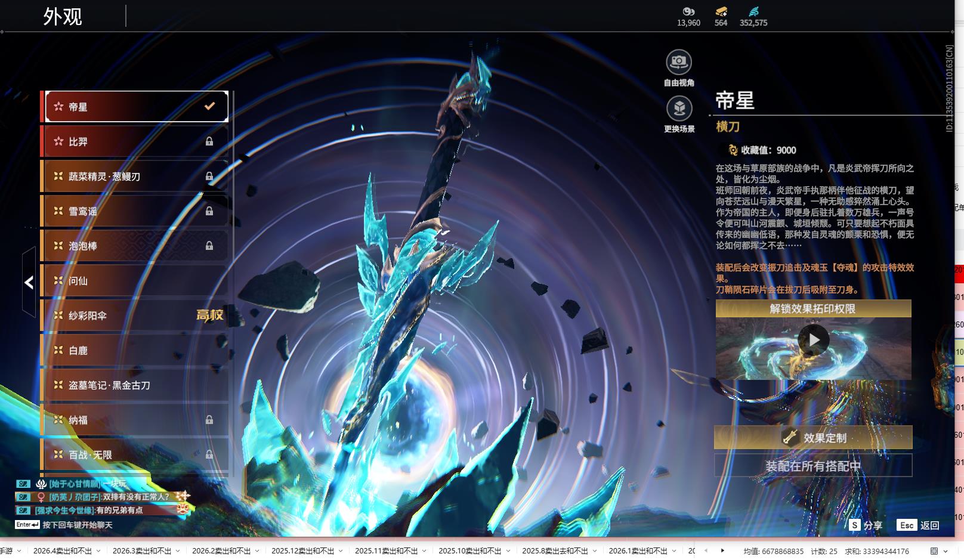The image size is (964, 560).
Task: Open dropdown arrow on 2026.4卖出和不出 sheet tab
Action: tap(98, 551)
